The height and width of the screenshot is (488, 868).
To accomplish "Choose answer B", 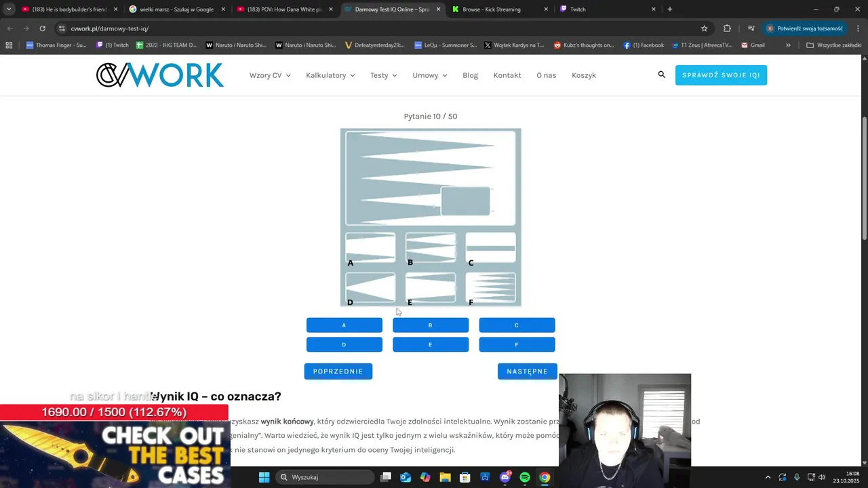I will [430, 325].
